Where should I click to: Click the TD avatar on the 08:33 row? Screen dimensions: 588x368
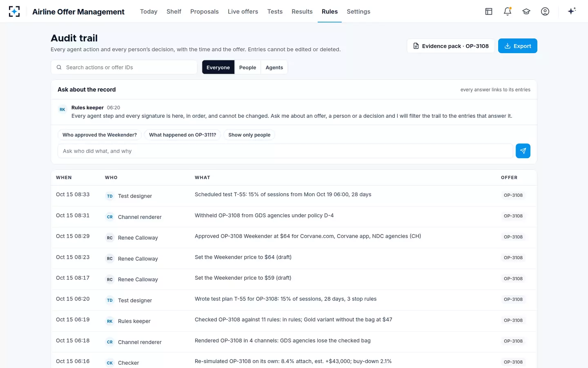coord(110,196)
